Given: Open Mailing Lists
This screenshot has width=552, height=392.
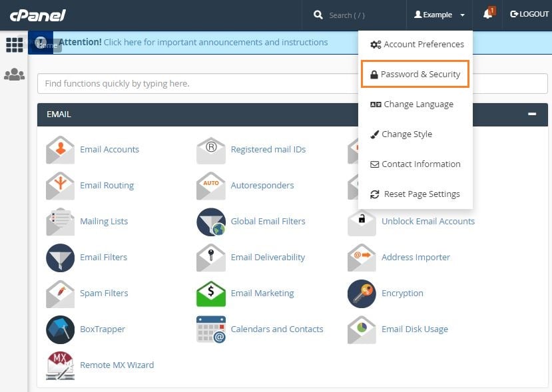Looking at the screenshot, I should (103, 221).
